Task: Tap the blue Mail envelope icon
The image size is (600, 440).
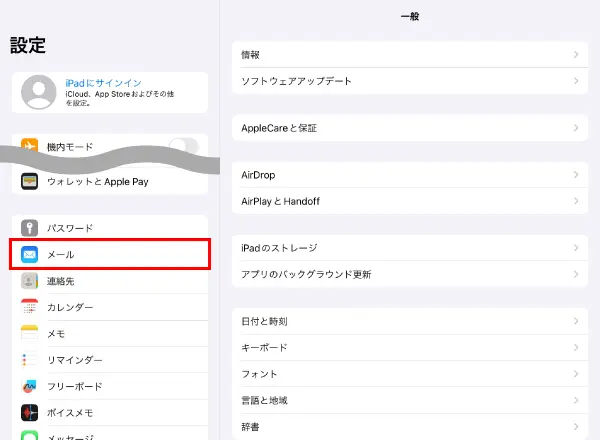Action: click(29, 254)
